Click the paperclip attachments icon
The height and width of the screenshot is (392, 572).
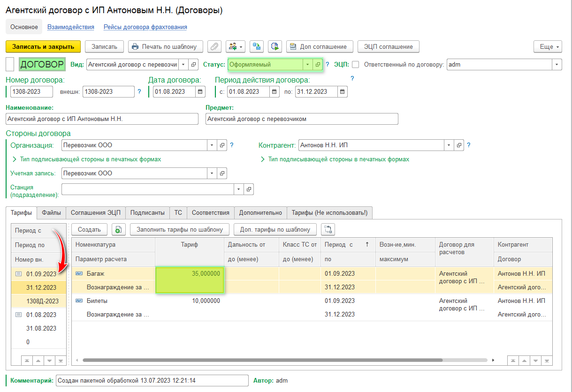point(214,46)
